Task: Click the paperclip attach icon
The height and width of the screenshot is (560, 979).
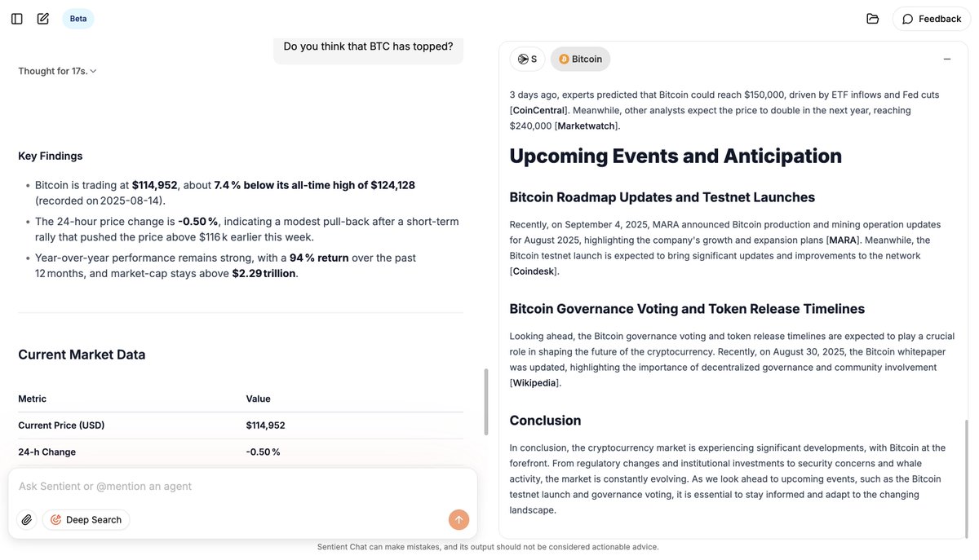Action: point(27,520)
